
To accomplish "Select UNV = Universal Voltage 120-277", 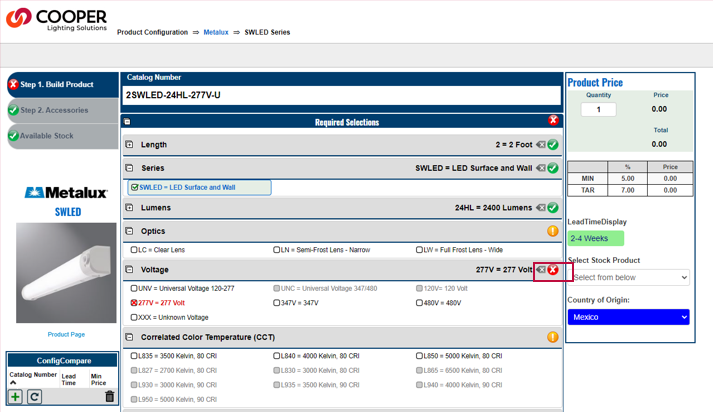I will pos(134,288).
